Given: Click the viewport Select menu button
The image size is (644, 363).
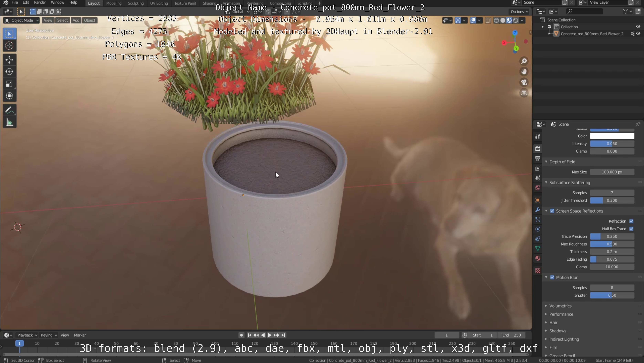Looking at the screenshot, I should click(x=63, y=20).
